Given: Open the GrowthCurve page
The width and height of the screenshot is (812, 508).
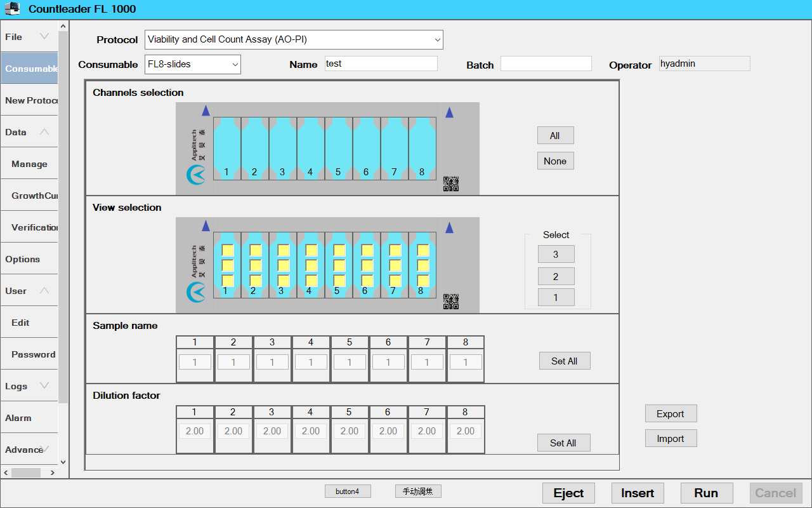Looking at the screenshot, I should click(x=29, y=196).
